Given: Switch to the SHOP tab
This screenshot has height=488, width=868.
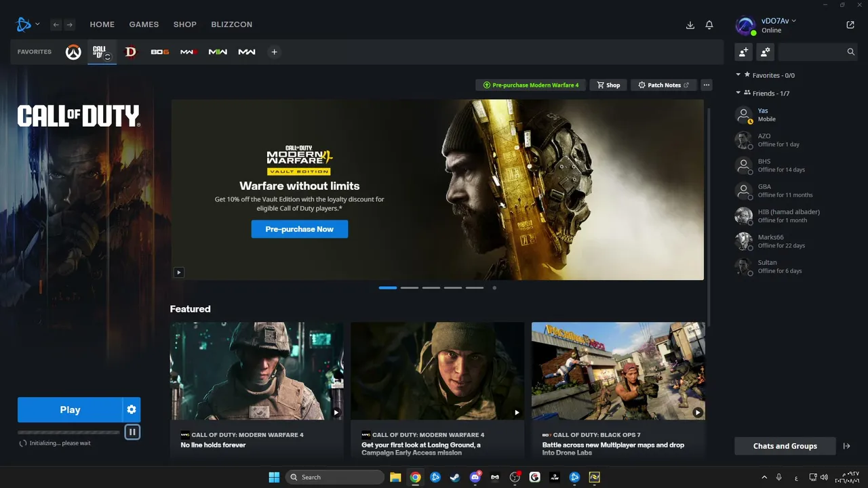Looking at the screenshot, I should (185, 24).
